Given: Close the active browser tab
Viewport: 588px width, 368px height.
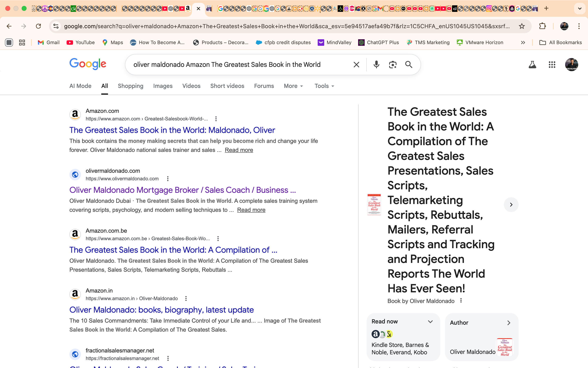Looking at the screenshot, I should 198,9.
